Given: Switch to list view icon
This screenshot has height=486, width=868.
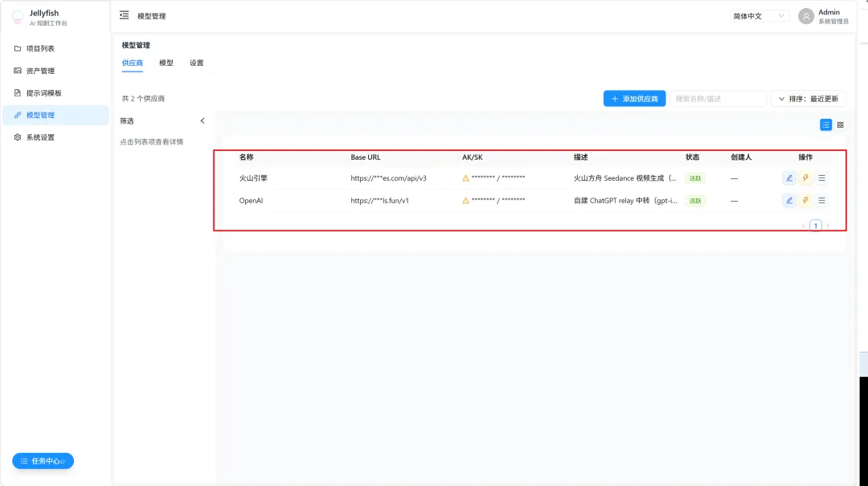Looking at the screenshot, I should 825,125.
